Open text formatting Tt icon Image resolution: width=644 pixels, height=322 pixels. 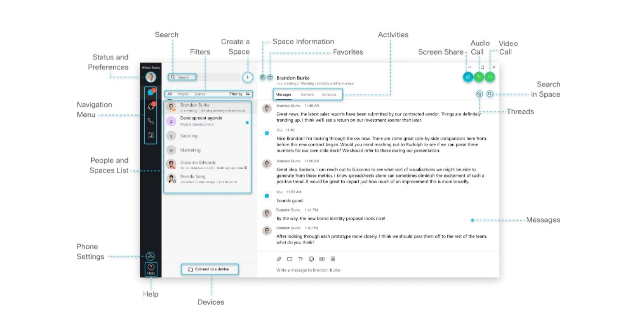(x=300, y=259)
